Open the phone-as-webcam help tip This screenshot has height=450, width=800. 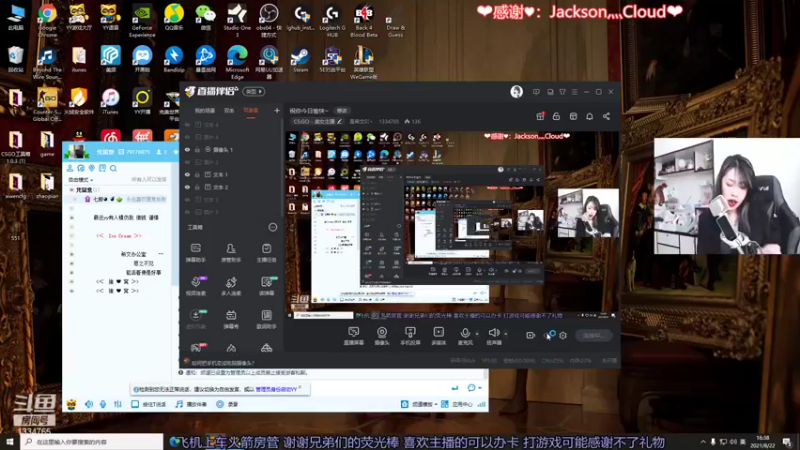219,363
